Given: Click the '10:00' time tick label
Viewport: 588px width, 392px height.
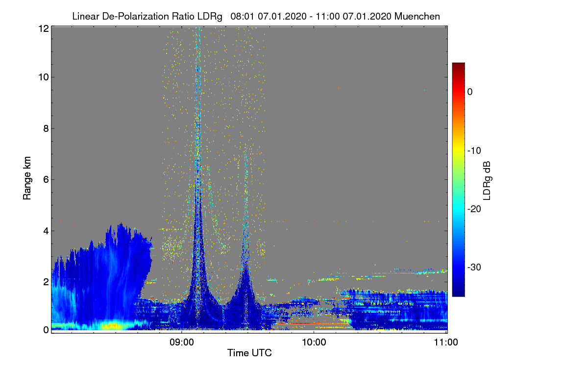Looking at the screenshot, I should pyautogui.click(x=314, y=342).
